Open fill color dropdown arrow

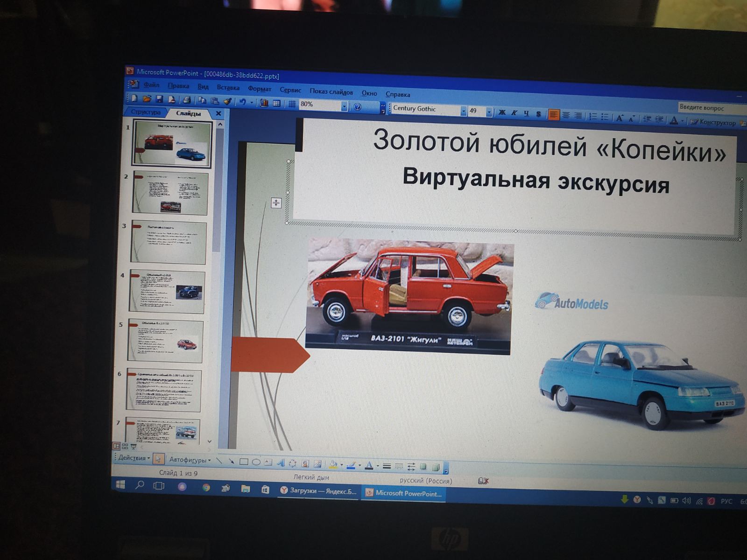(x=342, y=465)
